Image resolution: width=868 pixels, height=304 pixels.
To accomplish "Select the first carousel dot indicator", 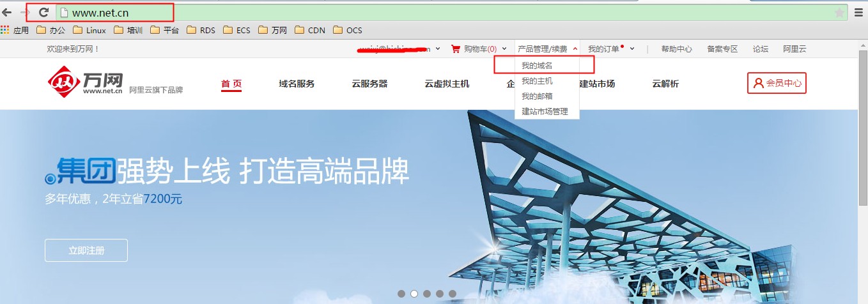I will click(401, 294).
